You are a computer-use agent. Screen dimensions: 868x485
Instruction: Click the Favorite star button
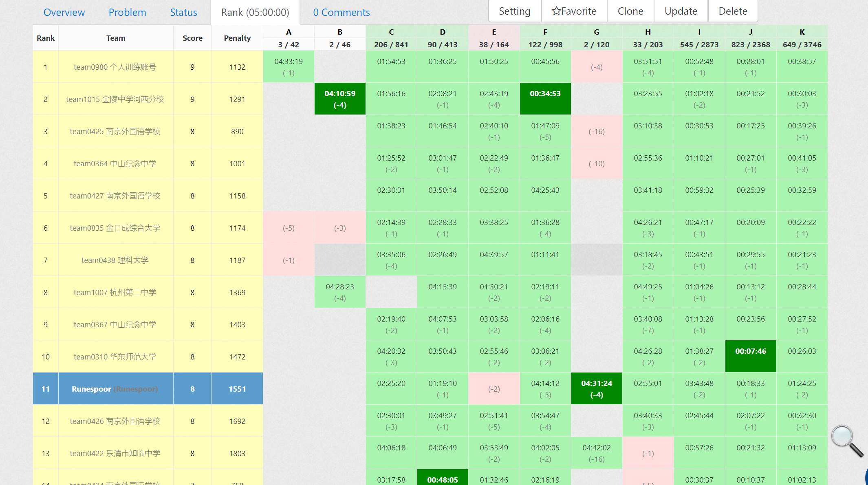[574, 11]
